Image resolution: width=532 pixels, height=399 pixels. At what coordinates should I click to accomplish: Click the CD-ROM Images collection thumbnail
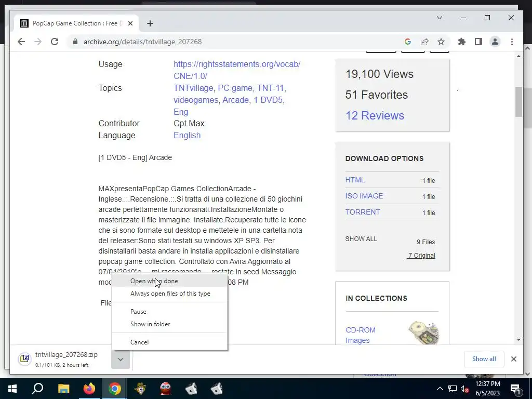423,333
